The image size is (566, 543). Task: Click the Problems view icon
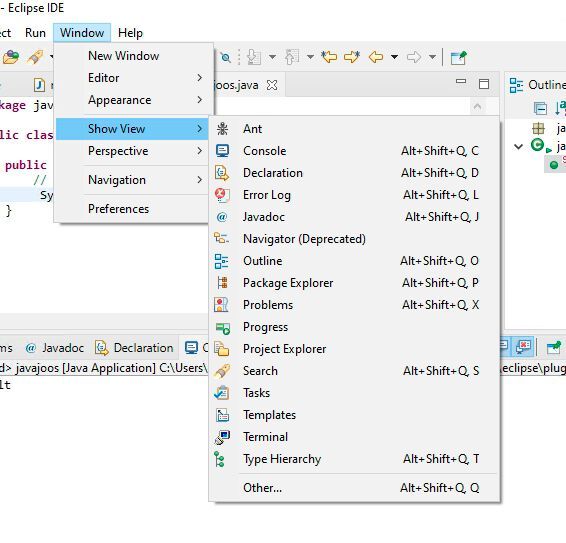221,305
